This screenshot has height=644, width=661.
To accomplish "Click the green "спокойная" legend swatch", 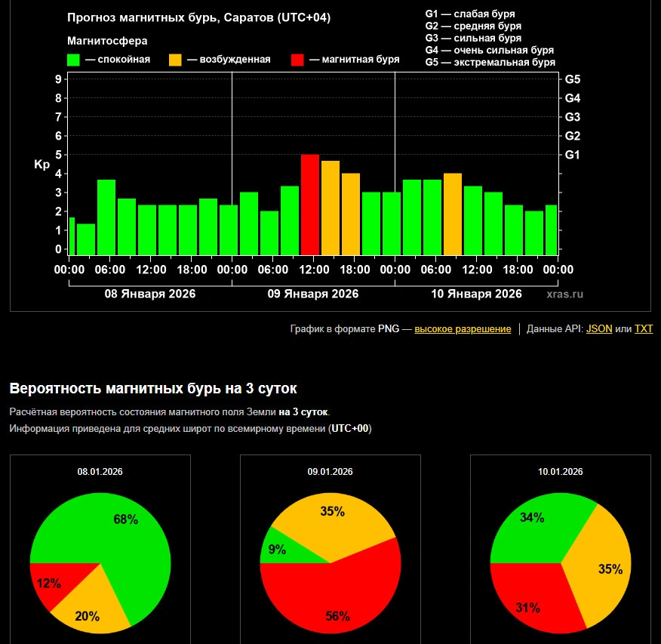I will click(73, 60).
